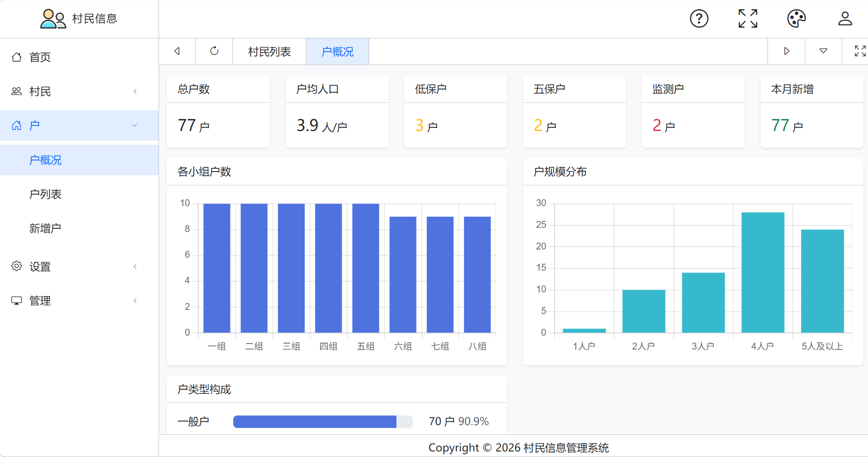Maximize content with the tab bar fullscreen icon

click(860, 51)
